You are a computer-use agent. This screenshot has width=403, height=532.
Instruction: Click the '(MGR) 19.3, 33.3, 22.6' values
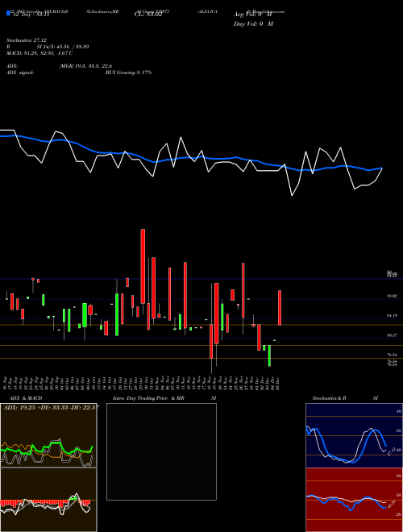click(85, 66)
